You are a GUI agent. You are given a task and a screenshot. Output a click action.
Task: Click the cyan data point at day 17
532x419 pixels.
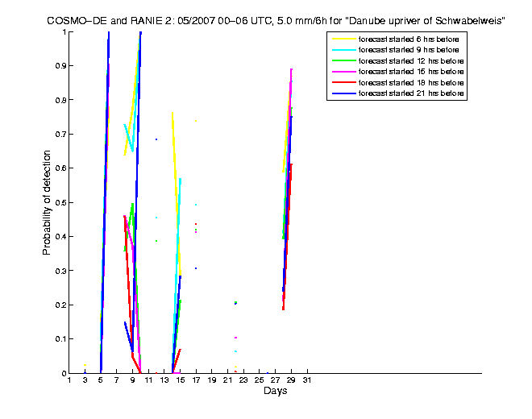[196, 205]
